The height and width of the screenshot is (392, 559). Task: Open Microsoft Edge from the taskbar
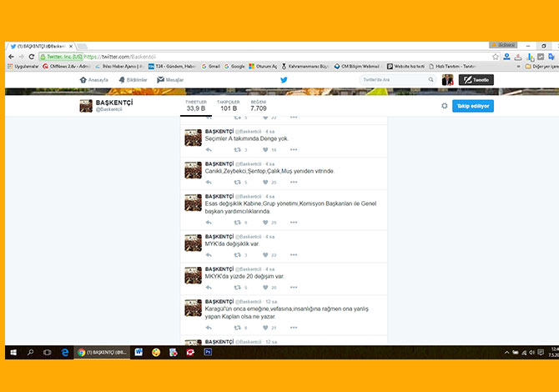[63, 353]
